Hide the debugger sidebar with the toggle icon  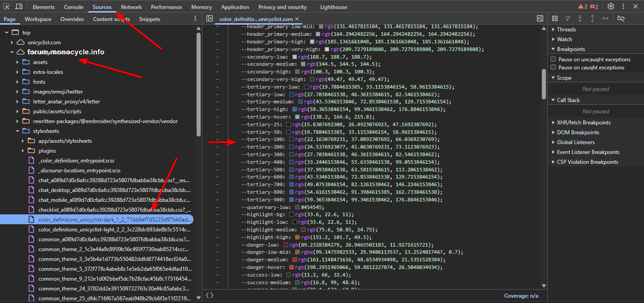coord(540,19)
